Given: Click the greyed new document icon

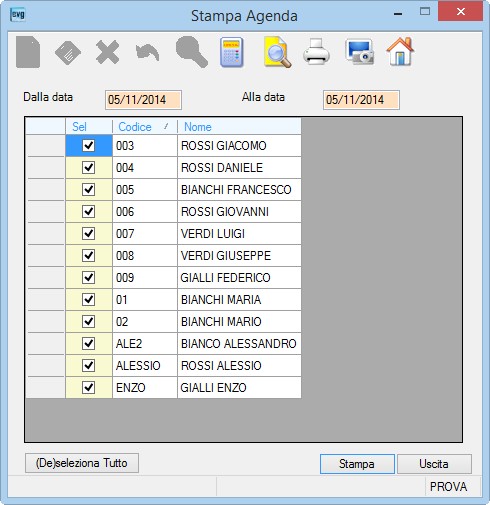Looking at the screenshot, I should [28, 53].
